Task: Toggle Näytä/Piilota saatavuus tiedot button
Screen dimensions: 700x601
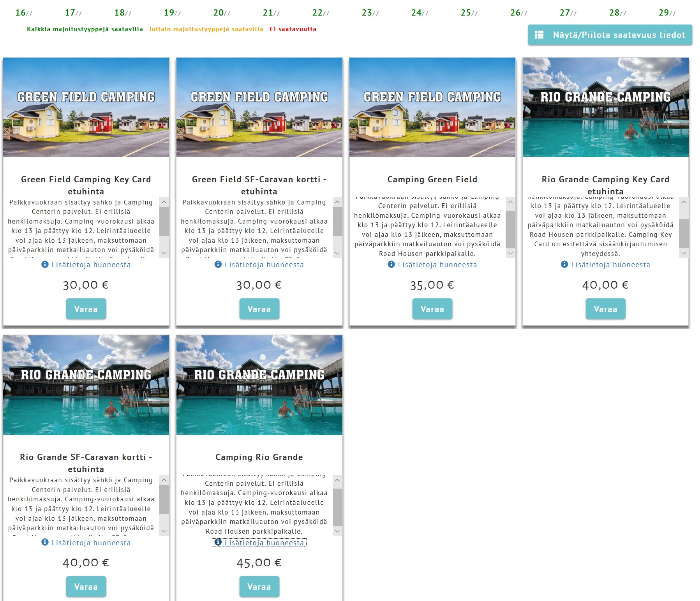Action: point(610,35)
